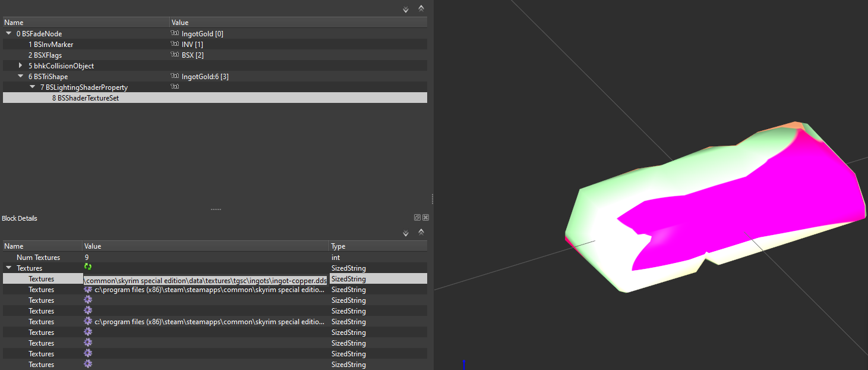Collapse the 6 BSTriShape node
The width and height of the screenshot is (868, 370).
21,77
